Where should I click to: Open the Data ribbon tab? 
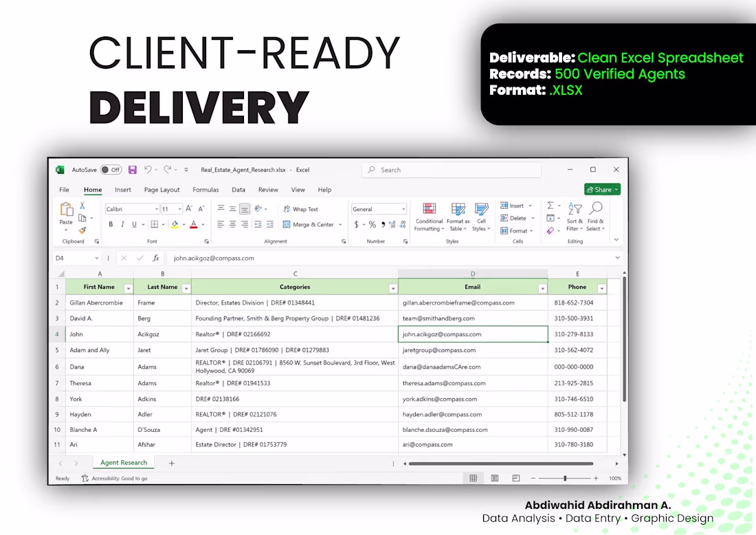point(238,190)
